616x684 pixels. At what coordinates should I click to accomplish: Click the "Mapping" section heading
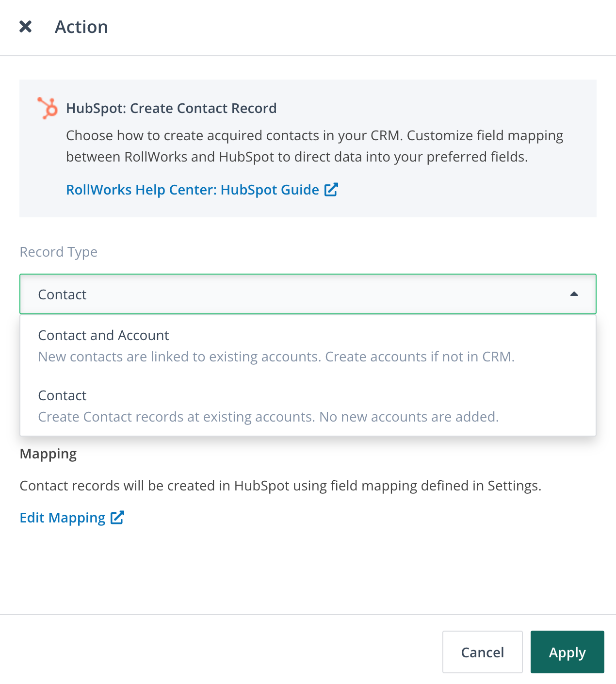48,454
